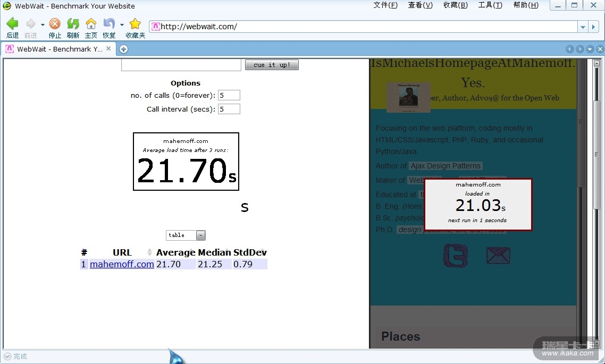This screenshot has height=364, width=605.
Task: Sort by the Median column header
Action: (214, 252)
